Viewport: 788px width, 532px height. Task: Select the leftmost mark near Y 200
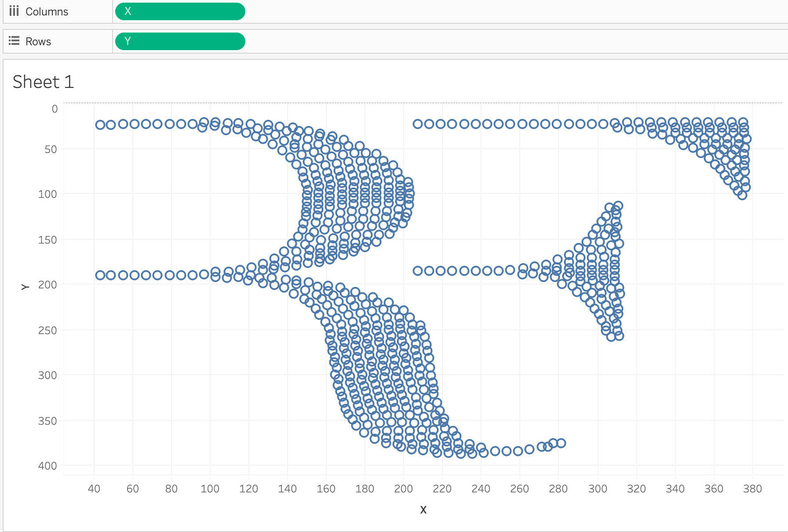100,276
